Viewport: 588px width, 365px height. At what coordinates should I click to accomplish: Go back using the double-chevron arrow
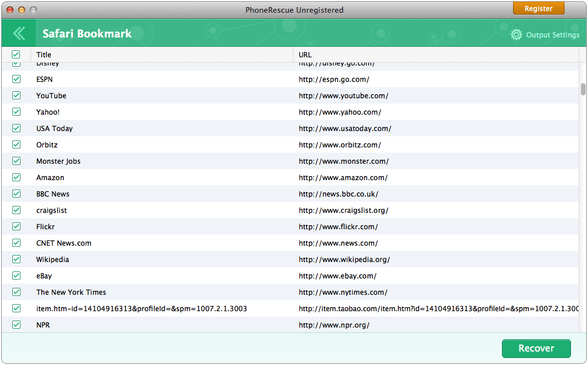(x=19, y=33)
